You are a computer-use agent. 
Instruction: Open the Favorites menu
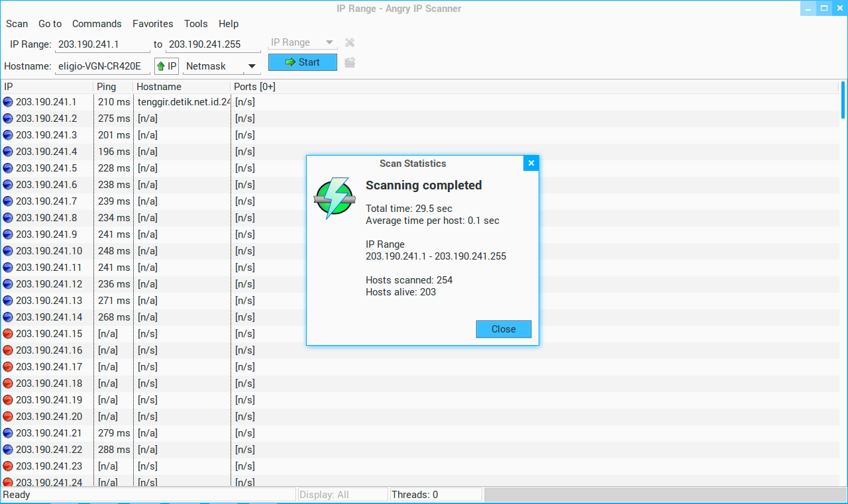click(153, 24)
